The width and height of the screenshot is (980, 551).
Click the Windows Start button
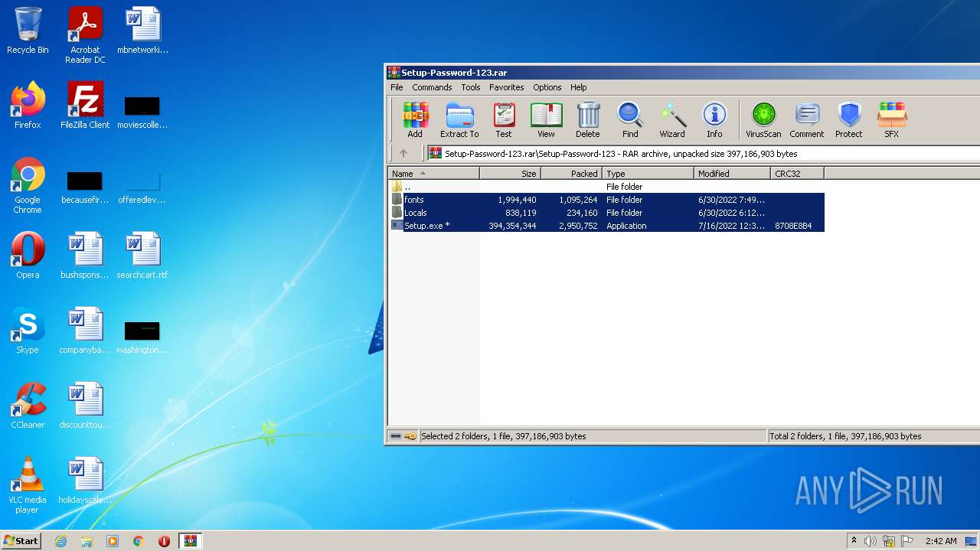tap(21, 540)
